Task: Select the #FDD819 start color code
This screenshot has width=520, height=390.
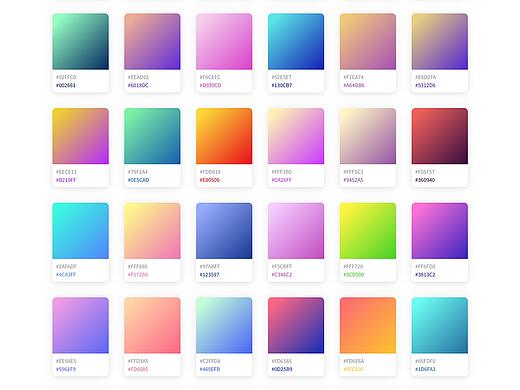Action: coord(210,172)
